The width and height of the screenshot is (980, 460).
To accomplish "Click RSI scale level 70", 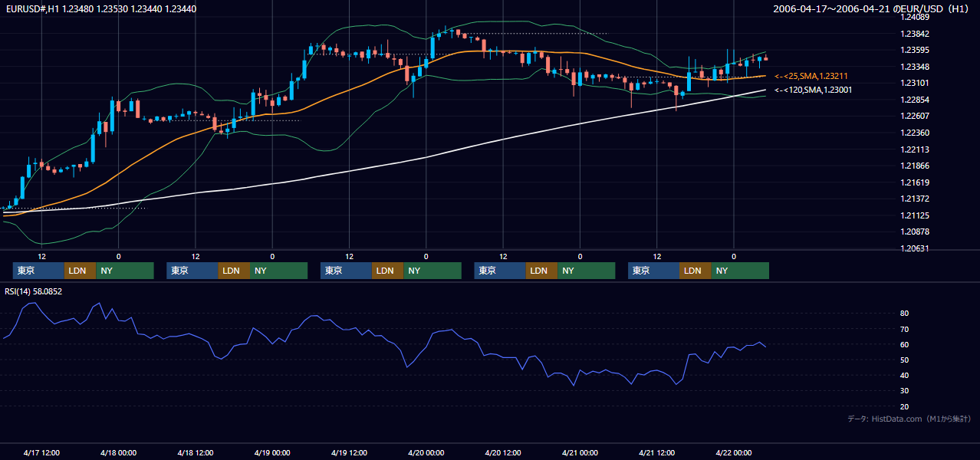I will point(904,329).
